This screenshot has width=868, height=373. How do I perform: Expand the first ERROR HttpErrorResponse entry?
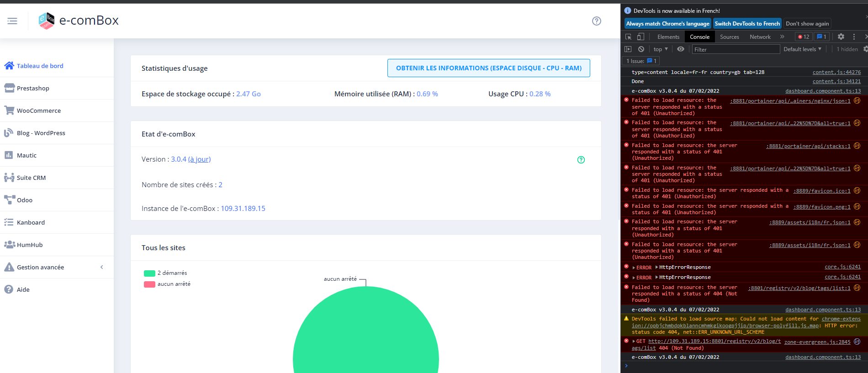634,268
